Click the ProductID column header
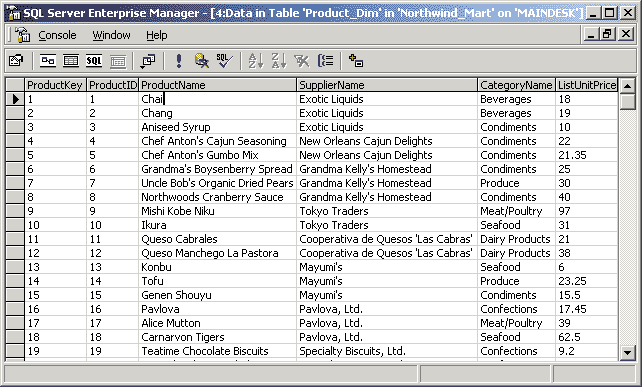The image size is (642, 387). click(x=113, y=85)
